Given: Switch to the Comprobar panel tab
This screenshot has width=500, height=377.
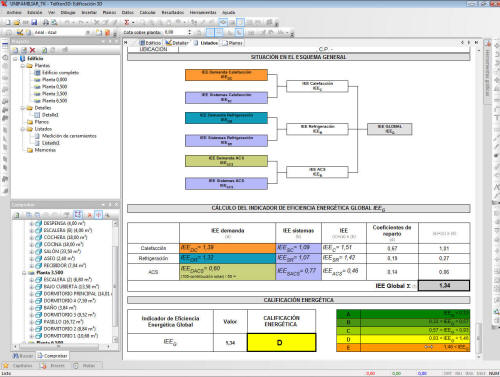Looking at the screenshot, I should (52, 356).
